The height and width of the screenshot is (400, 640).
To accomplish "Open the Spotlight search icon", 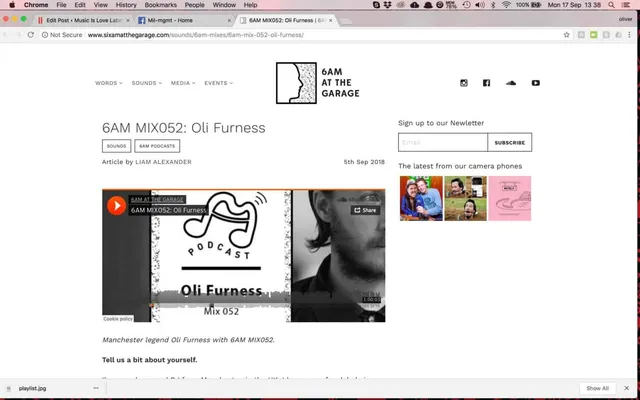I will (611, 5).
